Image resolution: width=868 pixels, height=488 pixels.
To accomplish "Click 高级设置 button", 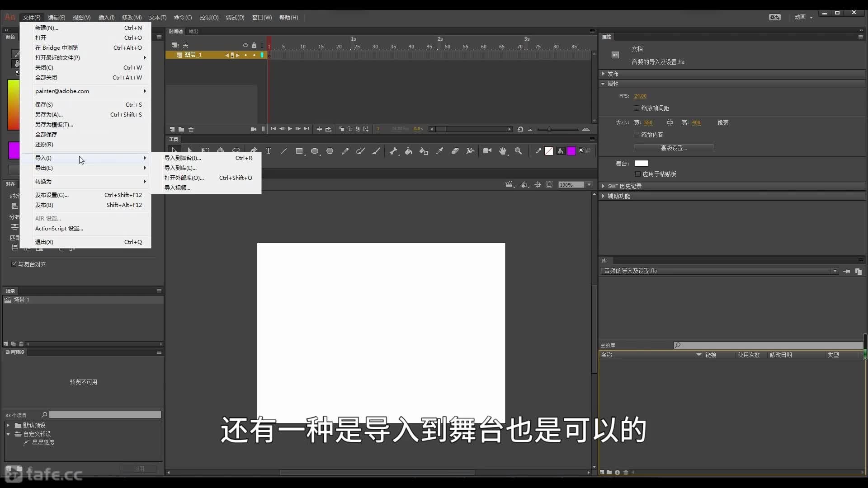I will [x=674, y=148].
